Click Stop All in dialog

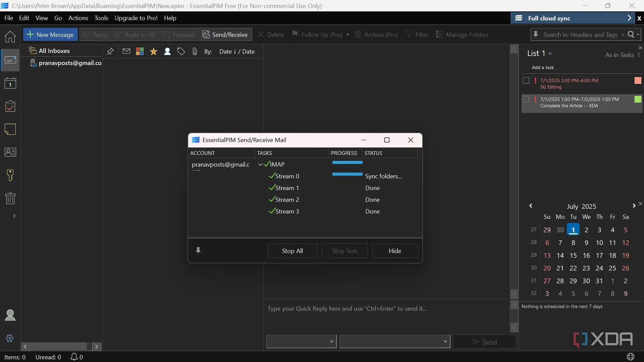(292, 251)
